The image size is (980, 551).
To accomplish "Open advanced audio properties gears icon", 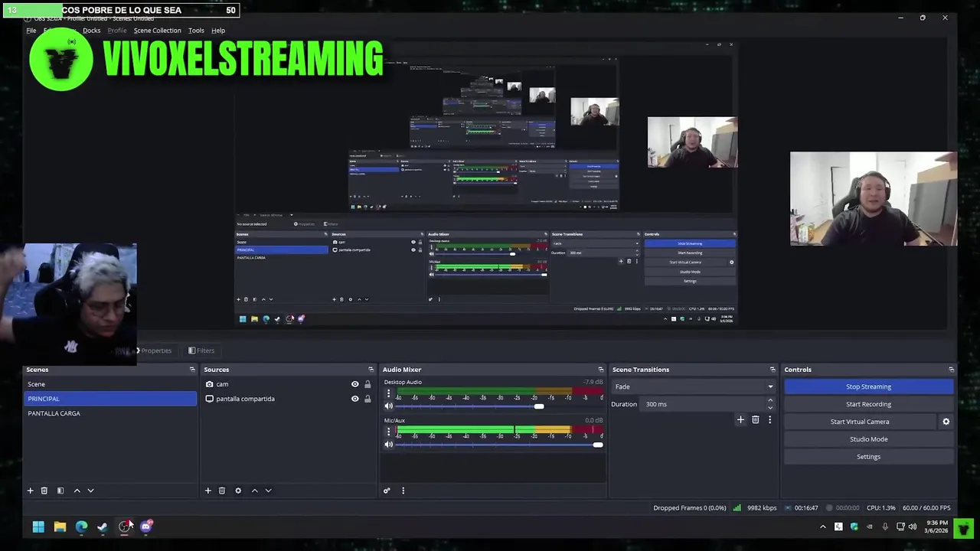I will (387, 491).
